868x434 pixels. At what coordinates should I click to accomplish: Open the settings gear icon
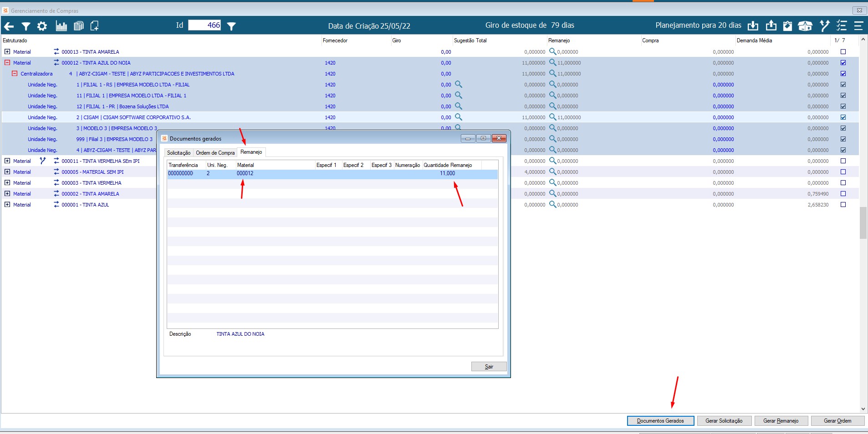[x=42, y=26]
